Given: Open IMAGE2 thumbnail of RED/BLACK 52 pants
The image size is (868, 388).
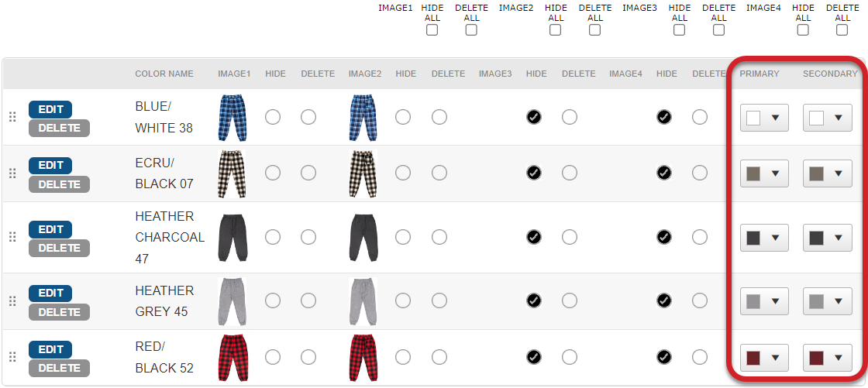Looking at the screenshot, I should pyautogui.click(x=363, y=358).
